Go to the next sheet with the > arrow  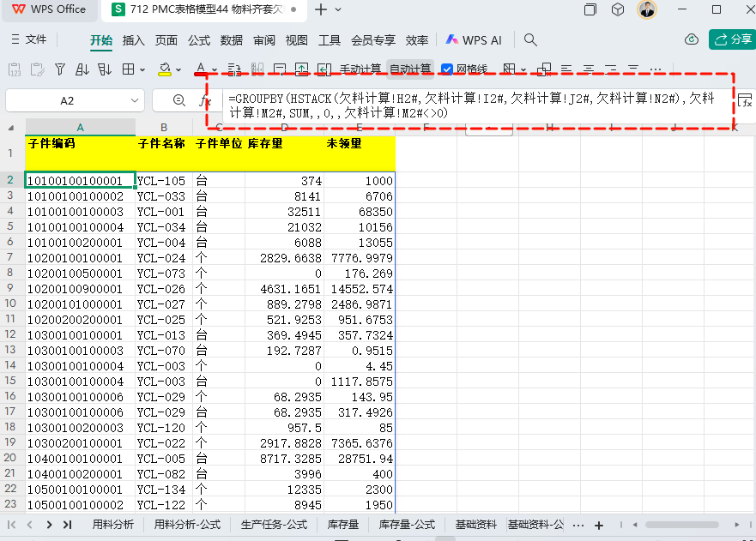tap(49, 525)
